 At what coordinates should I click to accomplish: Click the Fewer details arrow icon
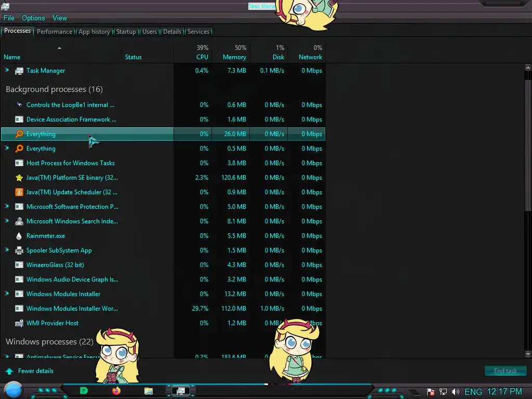click(9, 371)
